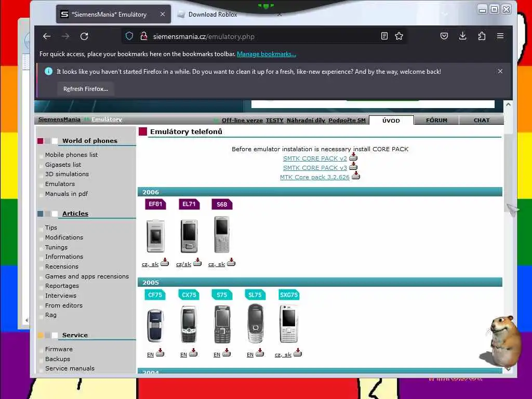Open Firmware in the Service section

click(x=59, y=349)
